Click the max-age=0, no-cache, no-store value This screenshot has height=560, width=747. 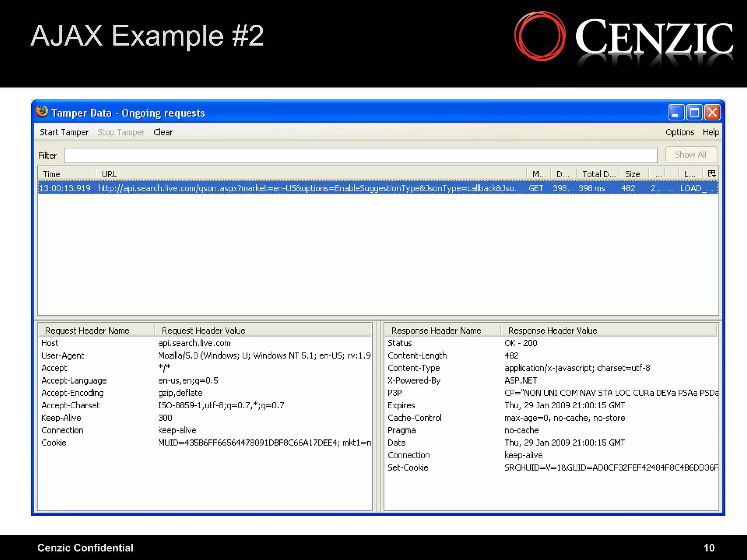pyautogui.click(x=565, y=418)
